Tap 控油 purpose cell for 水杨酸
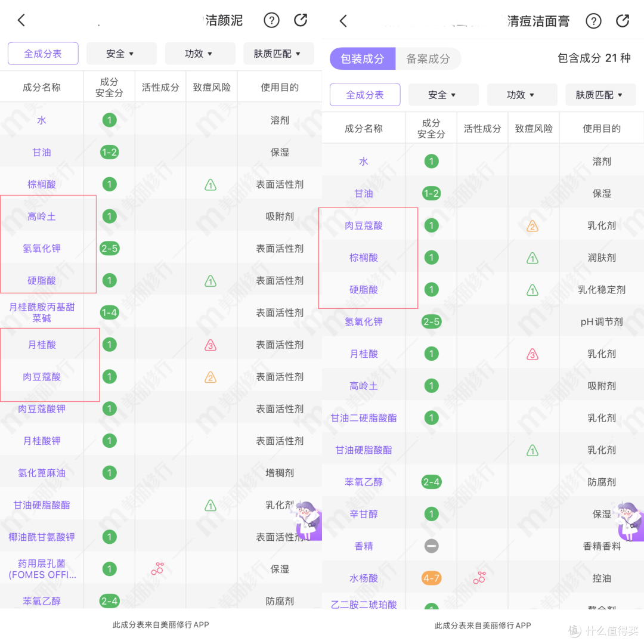644x644 pixels. pos(602,578)
